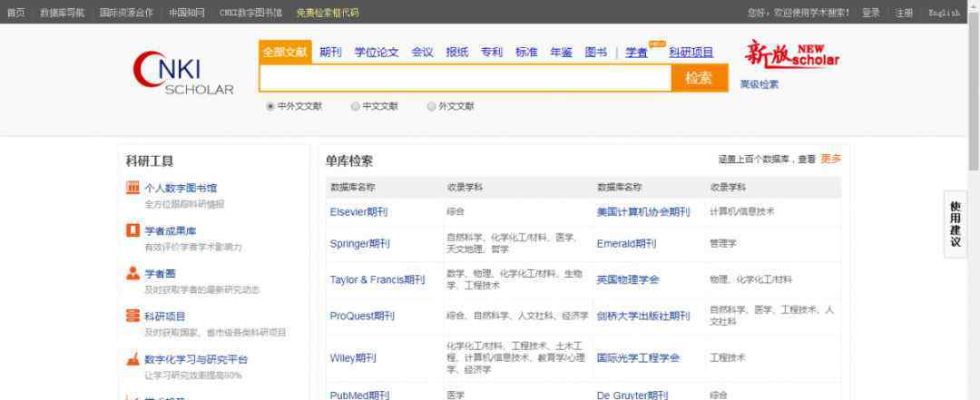Open ProQuest期刊 database

tap(362, 316)
